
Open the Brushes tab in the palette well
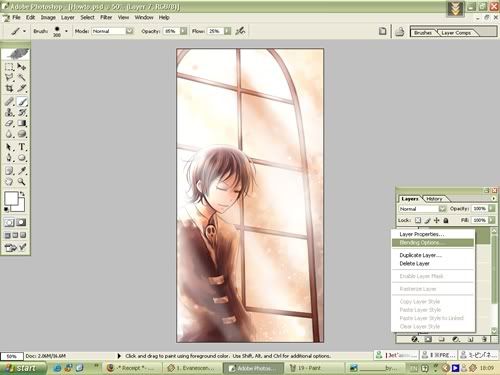click(x=423, y=33)
